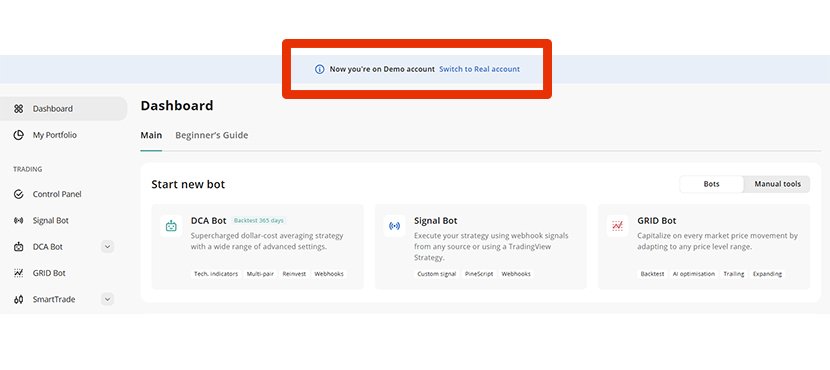Expand the DCA Bot sidebar submenu chevron
This screenshot has height=370, width=830.
107,247
